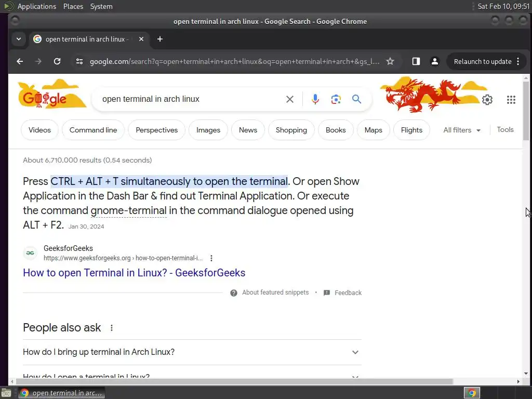Image resolution: width=532 pixels, height=399 pixels.
Task: Select the Command line filter chip
Action: pos(94,130)
